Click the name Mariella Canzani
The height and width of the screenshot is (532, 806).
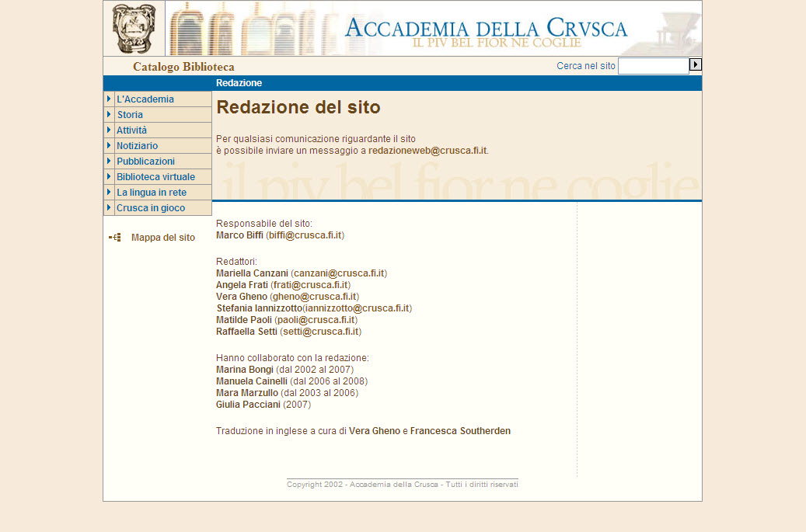[x=252, y=273]
